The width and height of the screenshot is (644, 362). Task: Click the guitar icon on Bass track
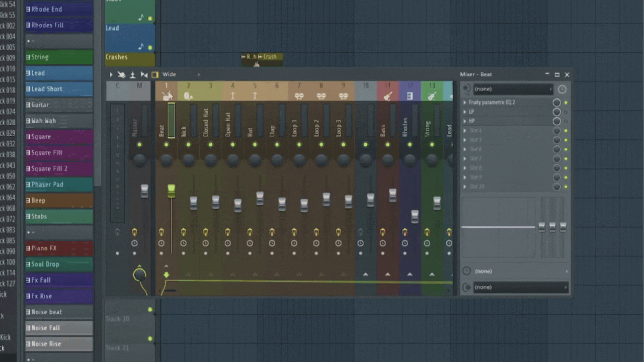click(387, 96)
